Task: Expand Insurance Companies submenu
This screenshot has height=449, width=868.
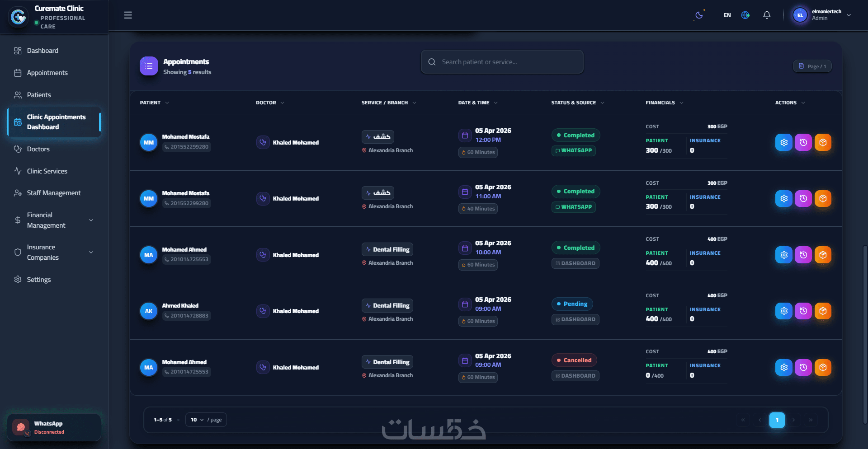Action: coord(54,253)
